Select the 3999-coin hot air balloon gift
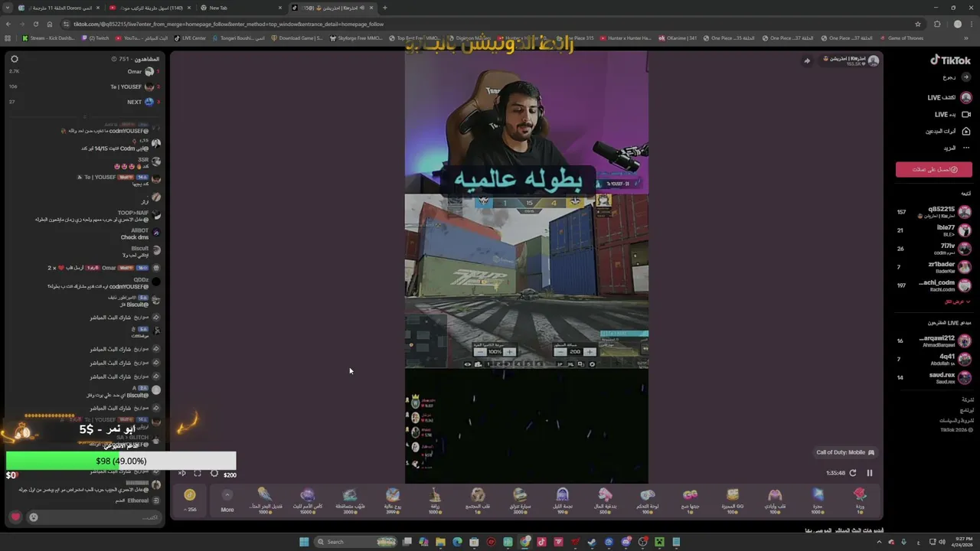 [393, 500]
